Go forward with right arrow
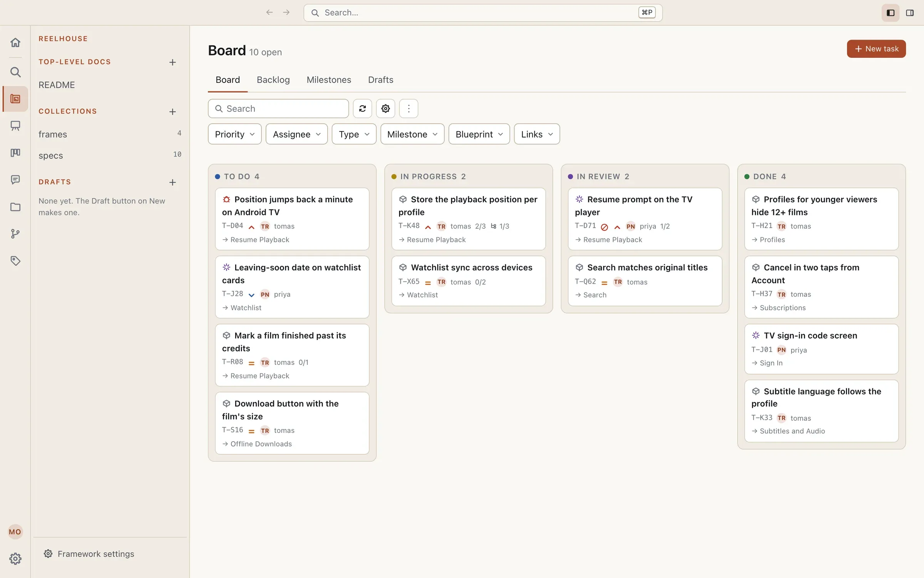The height and width of the screenshot is (578, 924). 286,12
